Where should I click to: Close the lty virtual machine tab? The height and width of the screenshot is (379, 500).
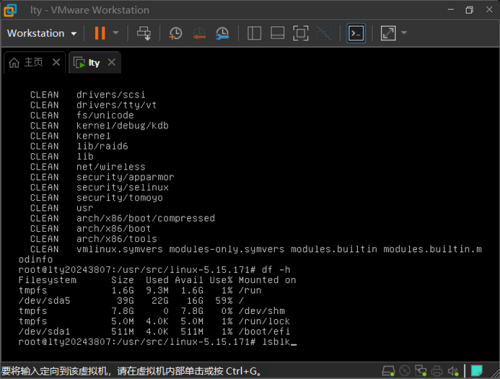point(112,62)
